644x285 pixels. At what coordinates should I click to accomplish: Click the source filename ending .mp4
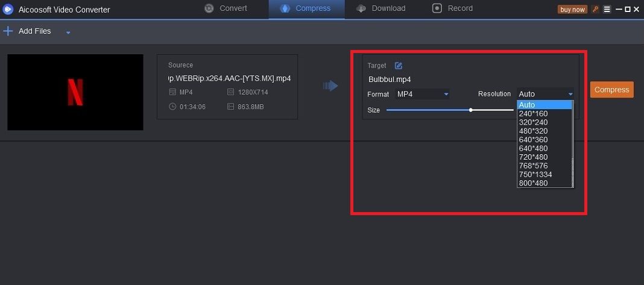pos(230,78)
